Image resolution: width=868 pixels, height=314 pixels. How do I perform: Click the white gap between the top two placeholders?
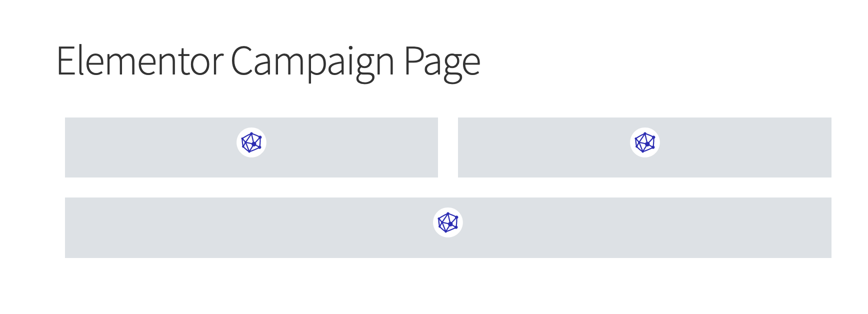pos(448,147)
